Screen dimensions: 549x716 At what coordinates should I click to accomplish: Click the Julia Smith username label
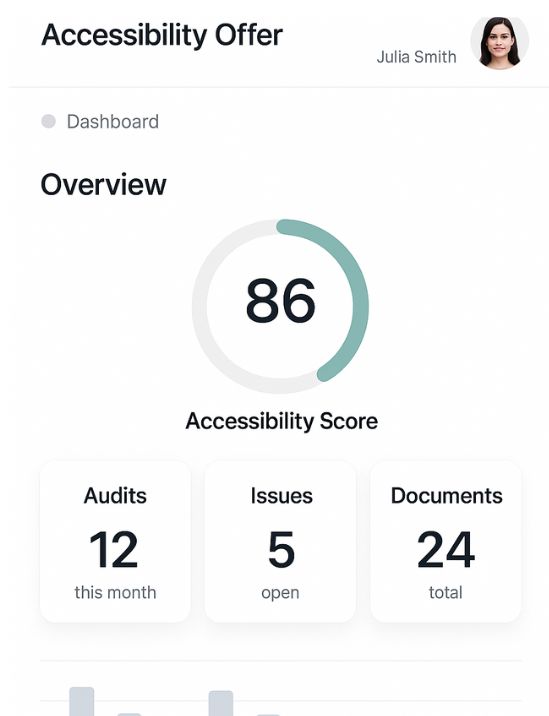(416, 57)
